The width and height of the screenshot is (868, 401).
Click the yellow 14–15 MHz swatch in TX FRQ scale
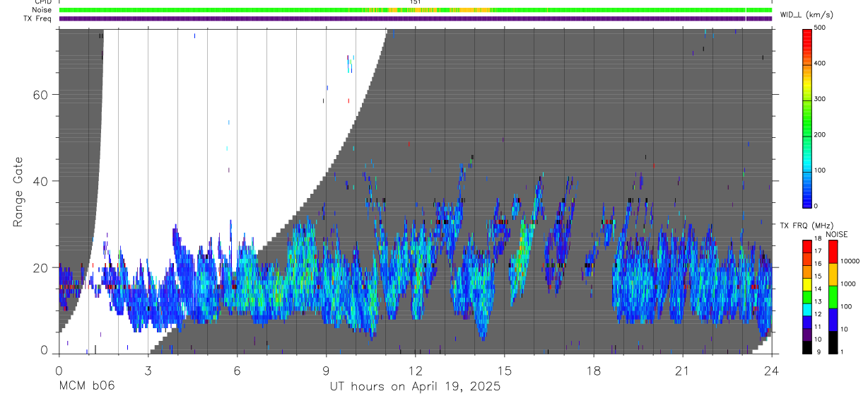(x=807, y=284)
